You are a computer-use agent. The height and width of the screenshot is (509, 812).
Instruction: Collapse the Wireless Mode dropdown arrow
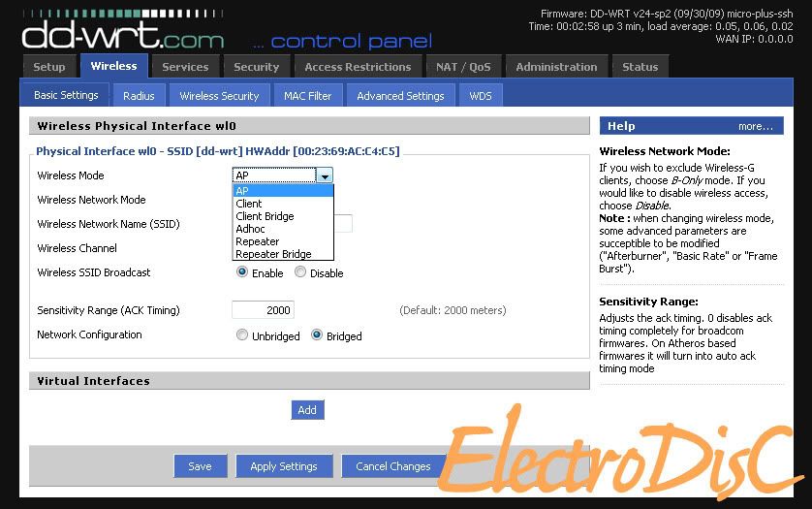click(325, 175)
